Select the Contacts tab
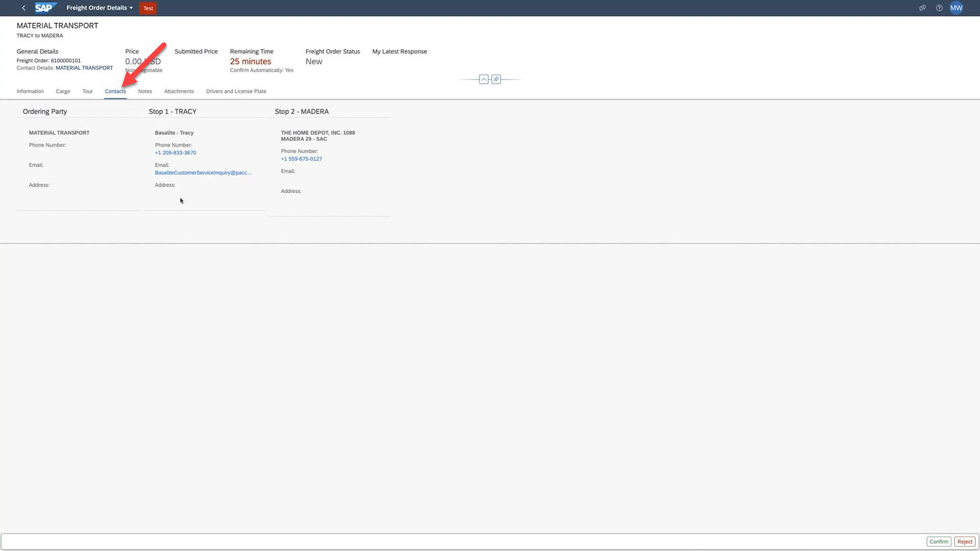 [115, 91]
